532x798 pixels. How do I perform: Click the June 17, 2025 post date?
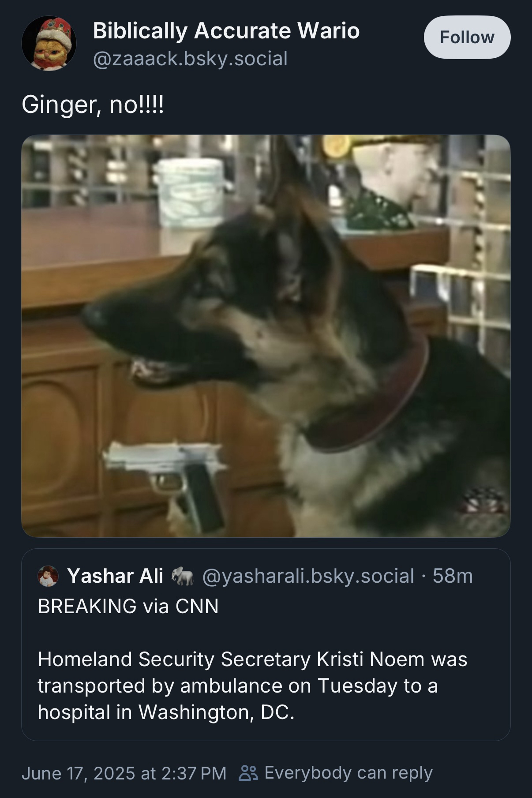pos(124,773)
